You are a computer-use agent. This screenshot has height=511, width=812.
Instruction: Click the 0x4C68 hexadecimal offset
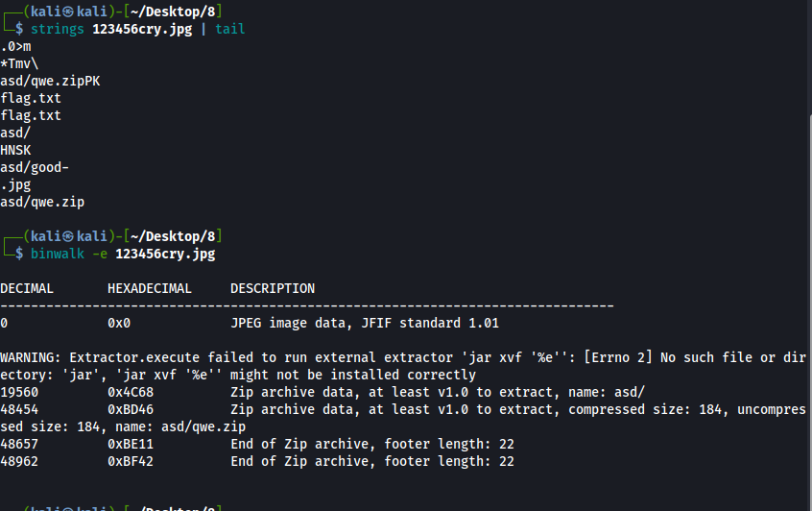[x=131, y=392]
